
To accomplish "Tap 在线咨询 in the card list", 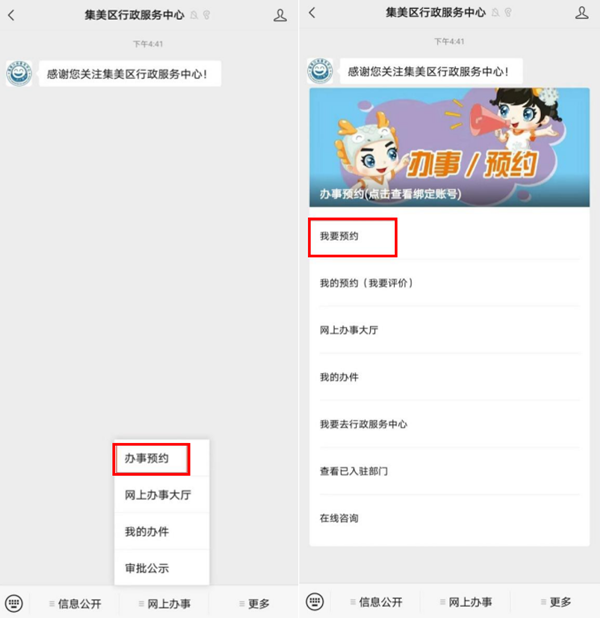I will [x=449, y=518].
